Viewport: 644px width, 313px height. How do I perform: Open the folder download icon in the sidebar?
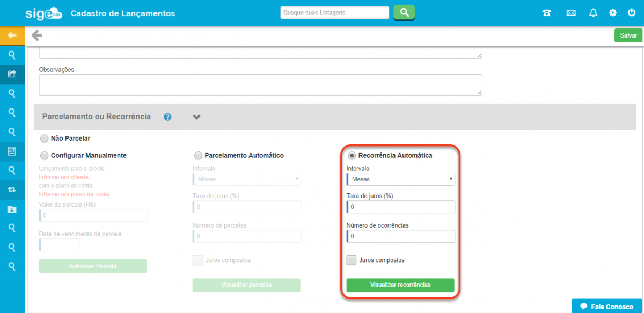point(12,209)
